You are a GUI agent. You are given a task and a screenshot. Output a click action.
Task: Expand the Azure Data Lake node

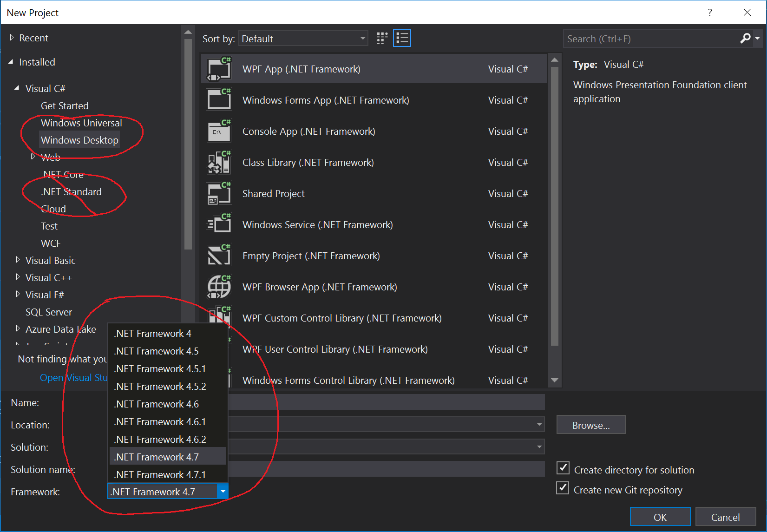coord(18,328)
